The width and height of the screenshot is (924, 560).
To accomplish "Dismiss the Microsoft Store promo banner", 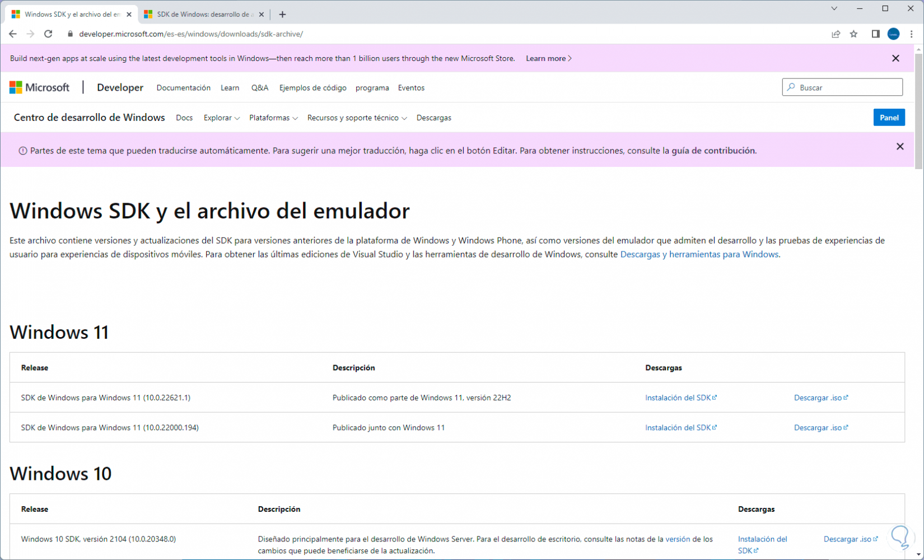I will click(896, 58).
